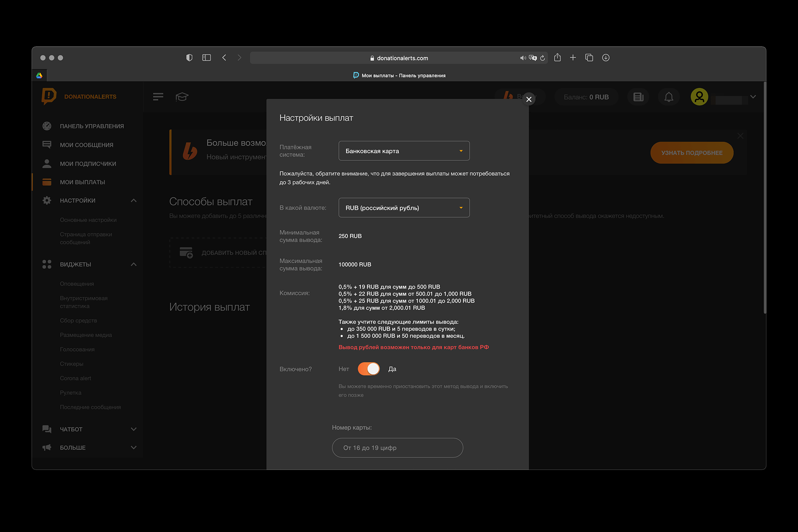Click the Google Drive pinned tab
Screen dimensions: 798x532
39,75
